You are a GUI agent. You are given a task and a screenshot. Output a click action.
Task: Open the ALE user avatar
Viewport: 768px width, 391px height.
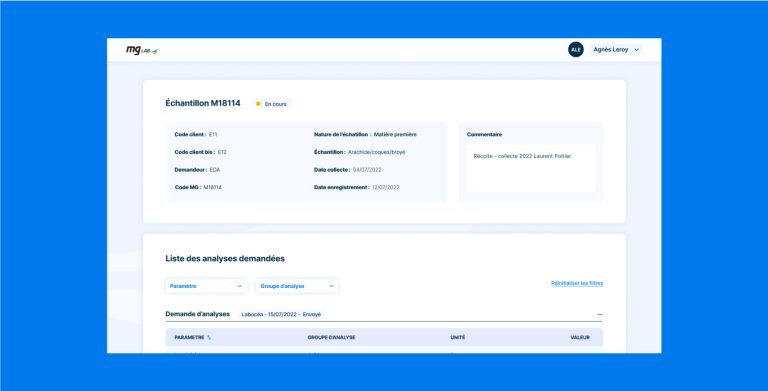pyautogui.click(x=576, y=49)
